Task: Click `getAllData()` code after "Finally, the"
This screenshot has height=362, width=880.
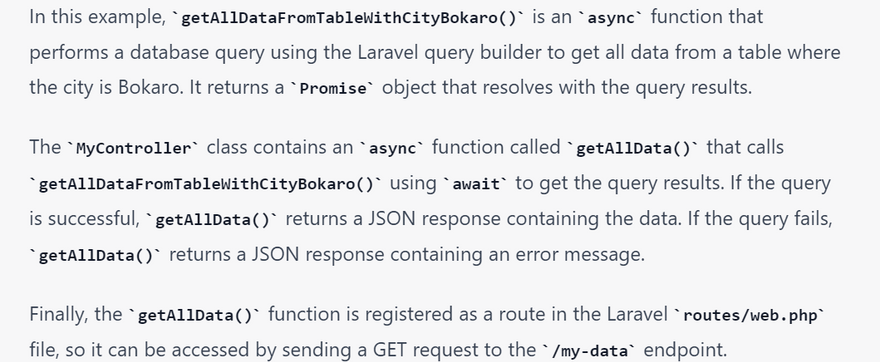Action: (x=195, y=315)
